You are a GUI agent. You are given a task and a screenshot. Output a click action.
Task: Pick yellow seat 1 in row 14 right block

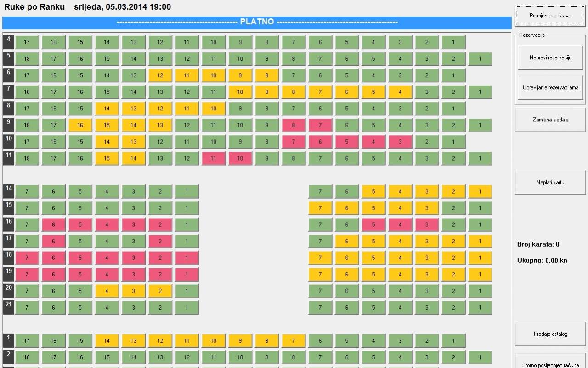[480, 191]
